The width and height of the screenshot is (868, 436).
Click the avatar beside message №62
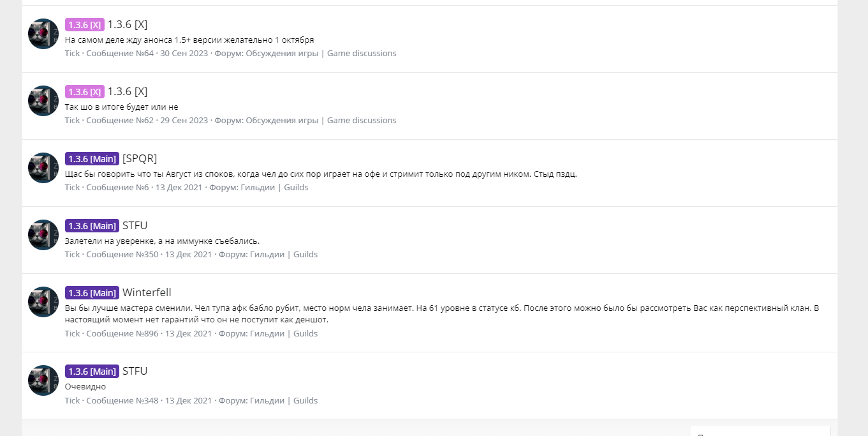point(43,101)
